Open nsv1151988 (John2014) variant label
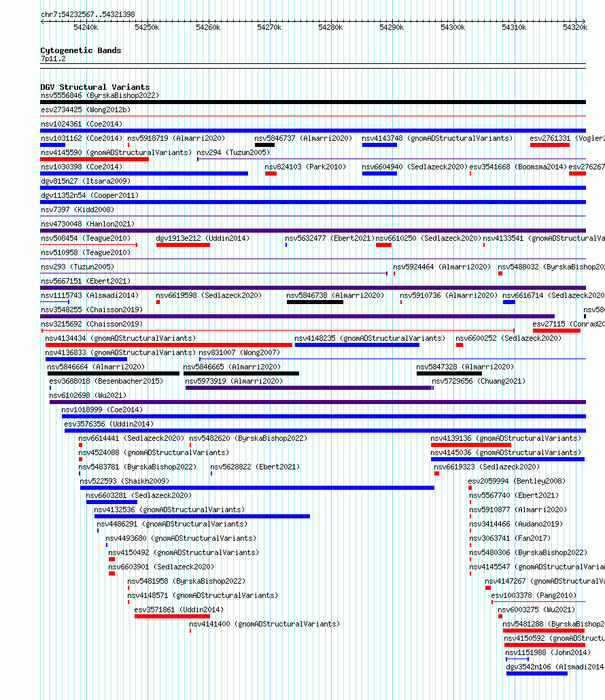Image resolution: width=605 pixels, height=700 pixels. click(548, 652)
